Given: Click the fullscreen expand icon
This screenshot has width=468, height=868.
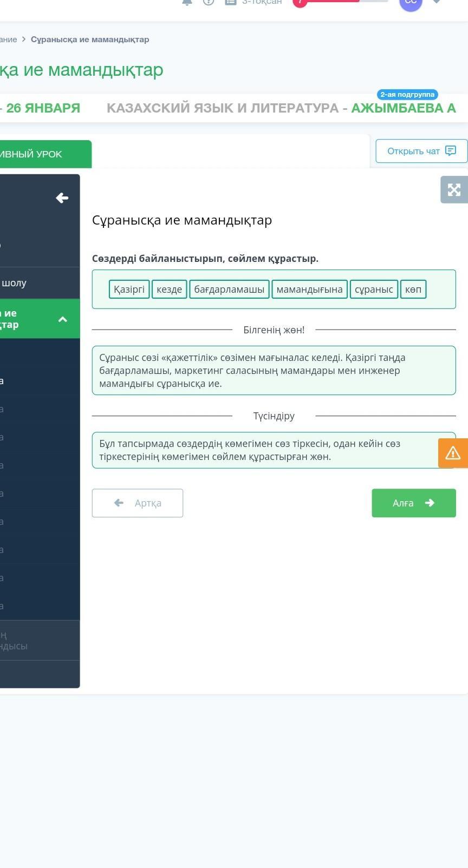Looking at the screenshot, I should click(454, 189).
